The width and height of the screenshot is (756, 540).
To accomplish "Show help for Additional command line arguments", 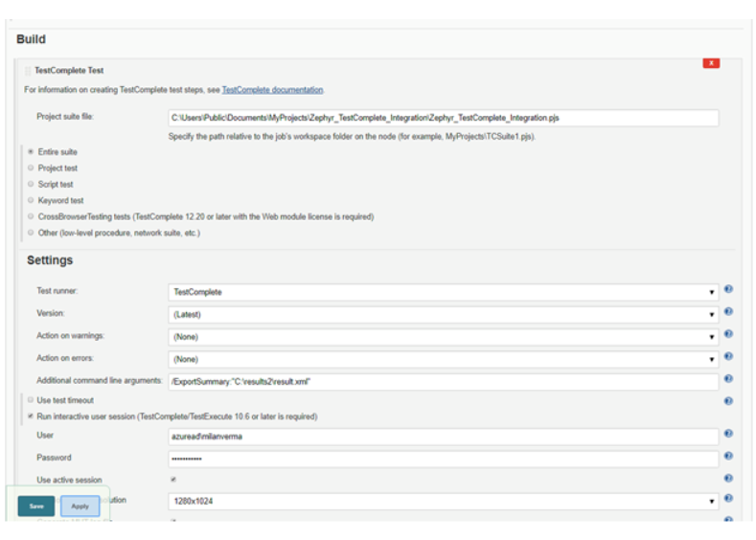I will click(x=728, y=380).
